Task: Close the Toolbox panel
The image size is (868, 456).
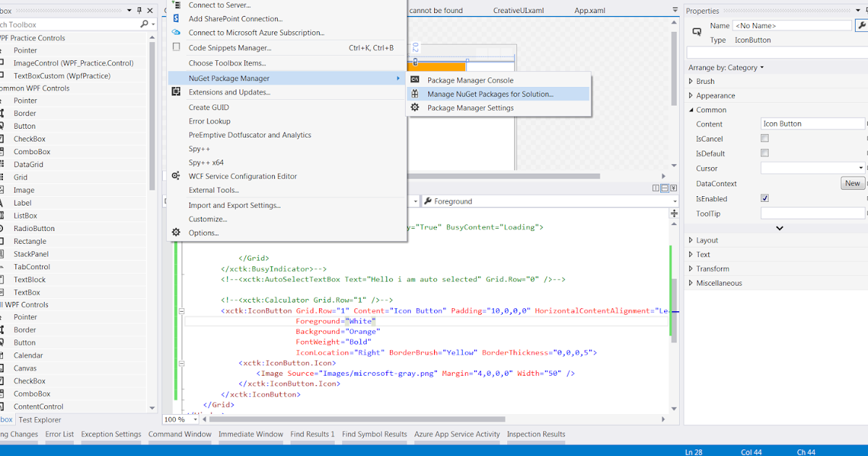Action: (150, 11)
